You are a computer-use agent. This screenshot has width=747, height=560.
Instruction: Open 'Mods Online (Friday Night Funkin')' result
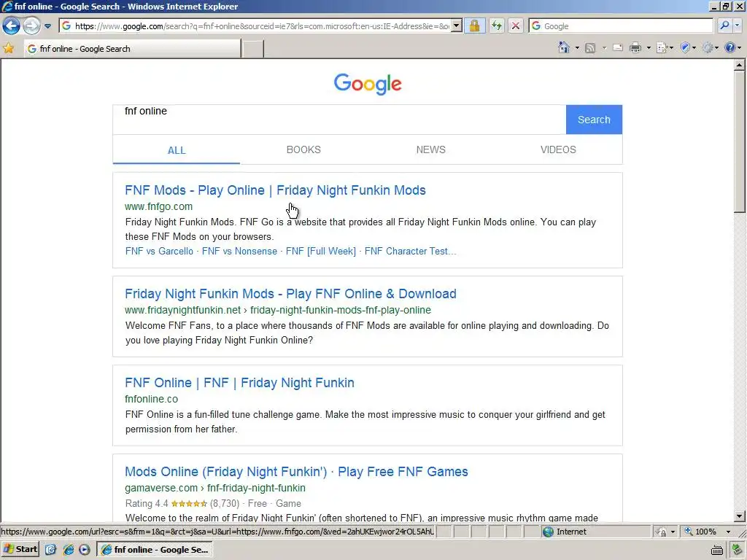[296, 472]
